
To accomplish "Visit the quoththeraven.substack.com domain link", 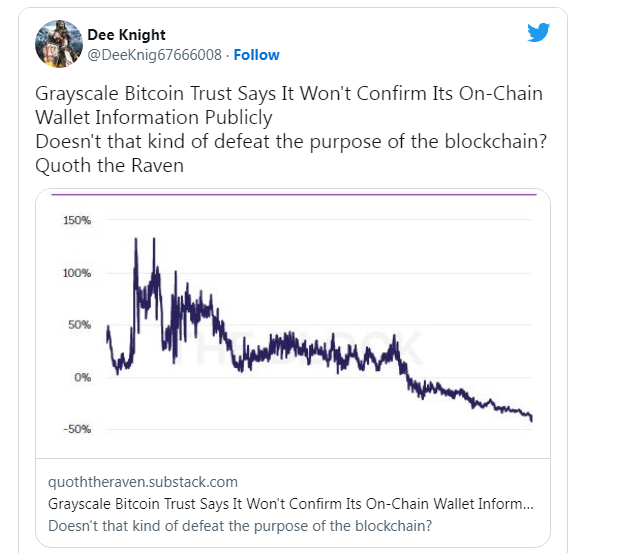I will pos(143,482).
